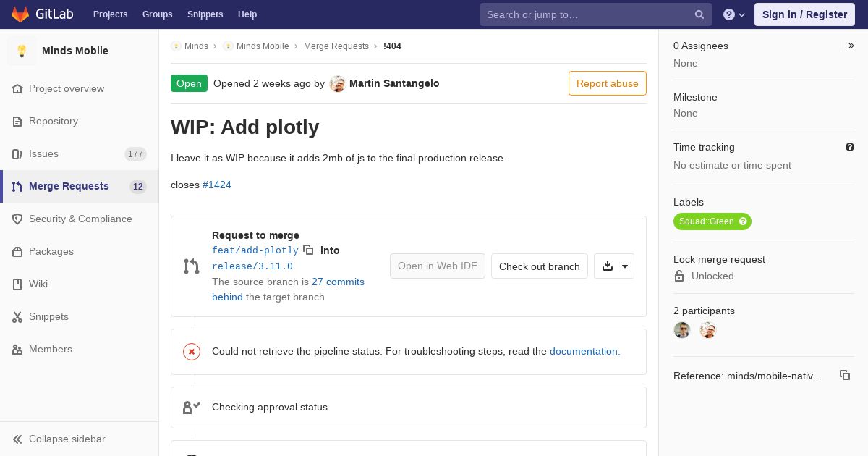The height and width of the screenshot is (456, 868).
Task: Click the !404 breadcrumb item
Action: [x=392, y=46]
